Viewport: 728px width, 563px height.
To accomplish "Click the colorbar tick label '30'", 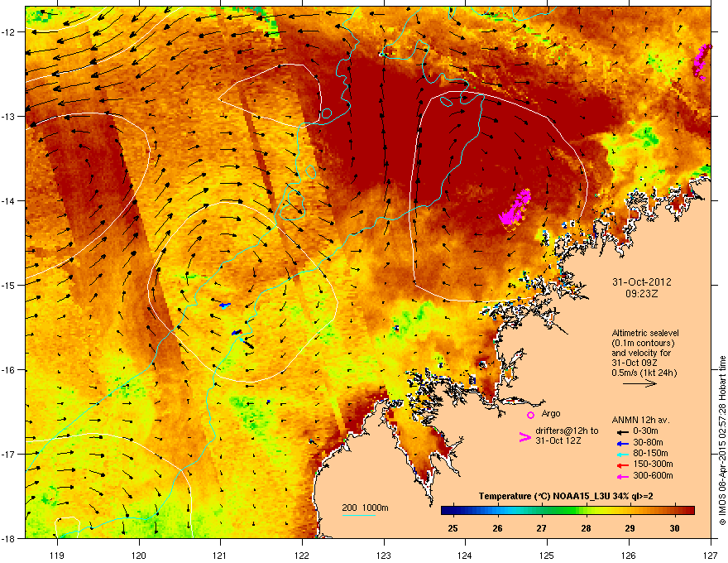I will (674, 528).
